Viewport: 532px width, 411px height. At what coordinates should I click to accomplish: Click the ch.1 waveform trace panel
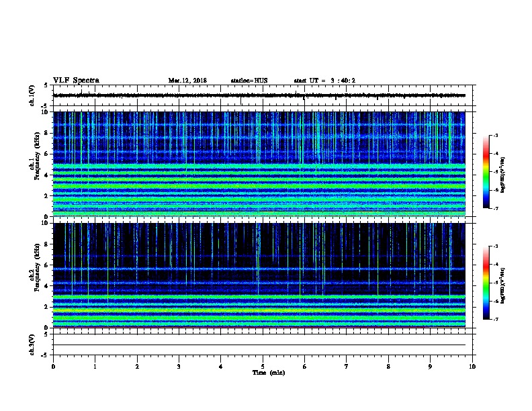click(x=263, y=95)
